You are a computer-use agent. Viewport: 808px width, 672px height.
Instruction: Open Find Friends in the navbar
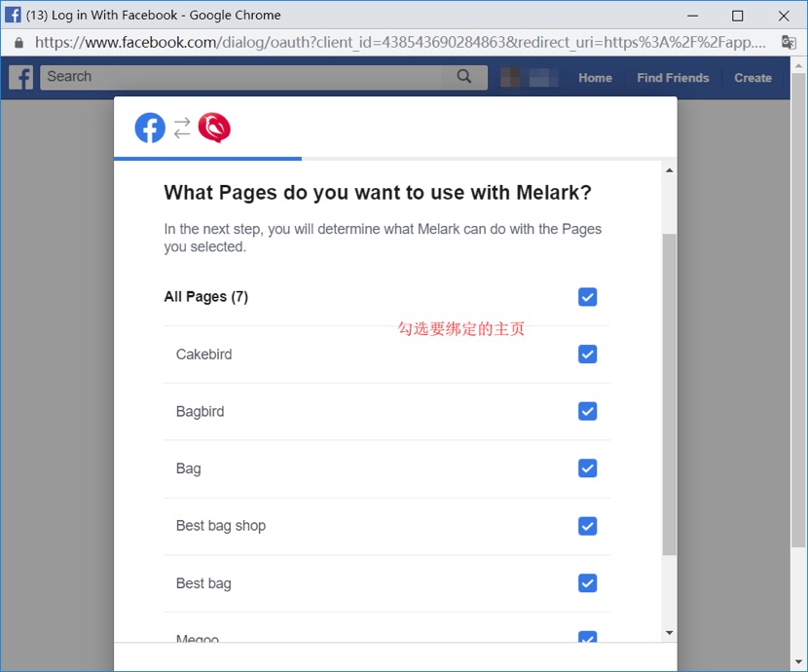coord(673,78)
